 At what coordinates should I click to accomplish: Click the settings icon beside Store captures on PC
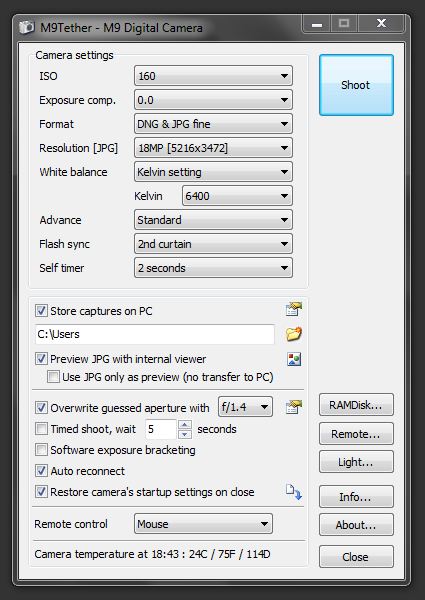point(294,310)
